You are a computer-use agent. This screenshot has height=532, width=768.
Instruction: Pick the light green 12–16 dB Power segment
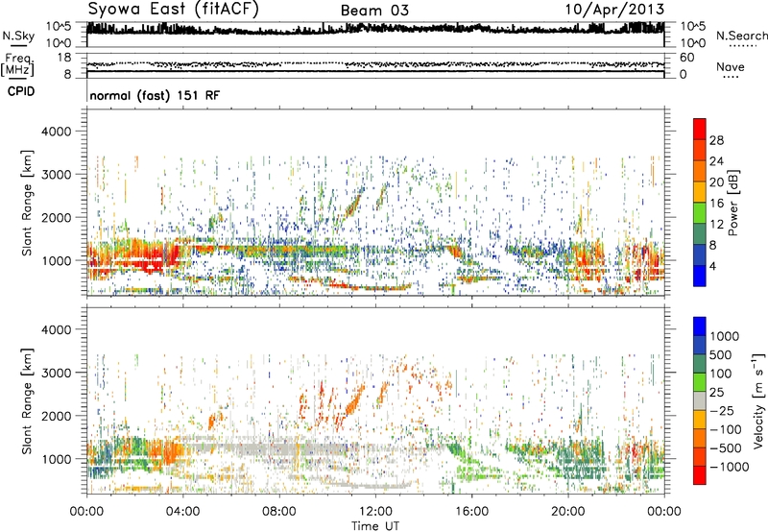pyautogui.click(x=700, y=213)
